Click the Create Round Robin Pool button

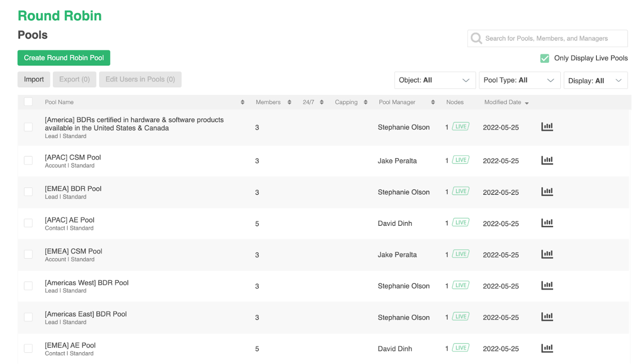[64, 58]
